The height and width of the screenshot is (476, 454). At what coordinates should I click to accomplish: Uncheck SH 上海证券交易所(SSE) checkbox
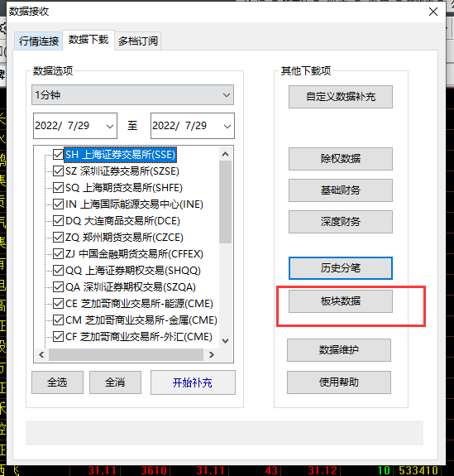[58, 154]
